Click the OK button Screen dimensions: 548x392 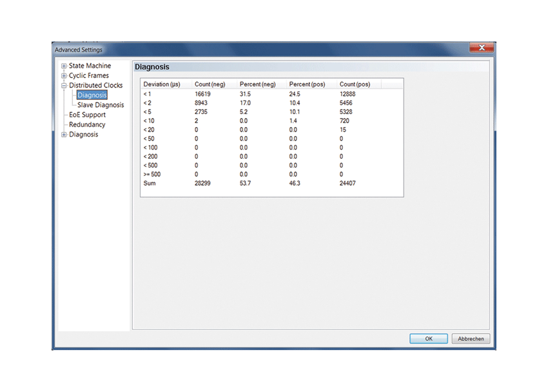(429, 338)
